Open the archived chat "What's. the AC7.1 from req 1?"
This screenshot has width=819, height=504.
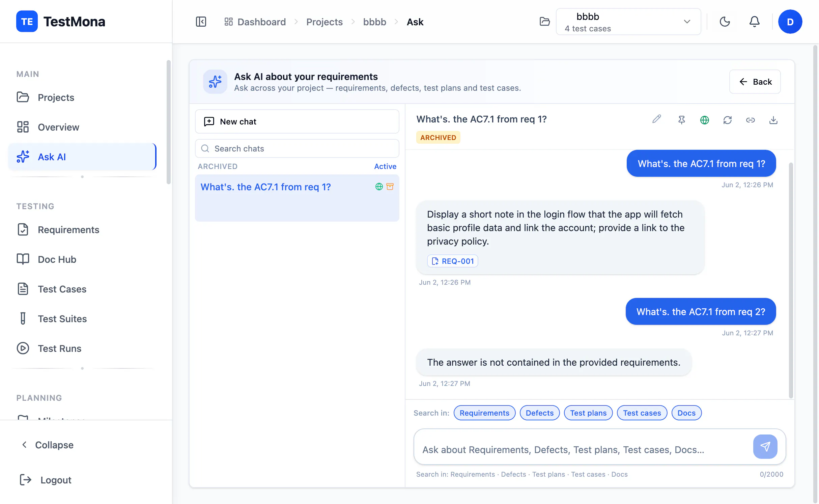coord(297,198)
